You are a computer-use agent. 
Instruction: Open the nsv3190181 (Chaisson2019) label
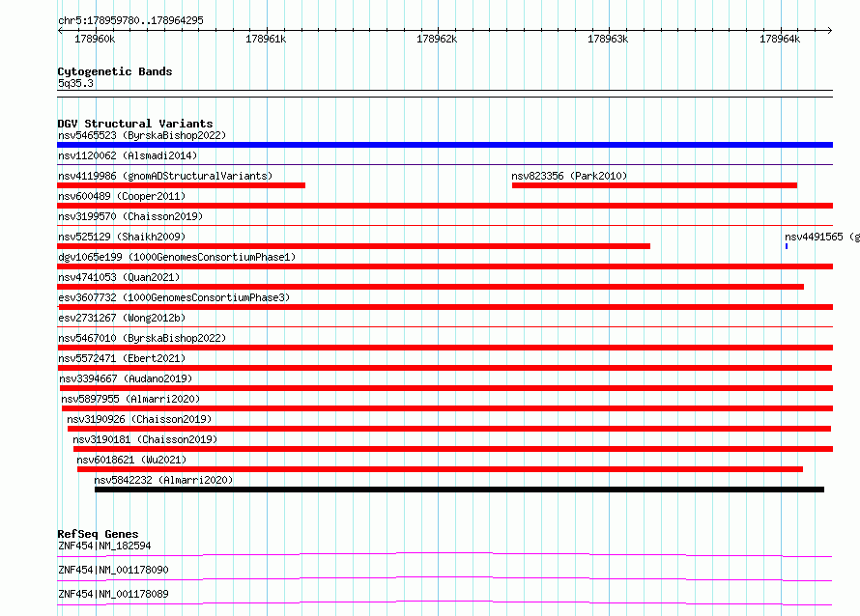145,439
